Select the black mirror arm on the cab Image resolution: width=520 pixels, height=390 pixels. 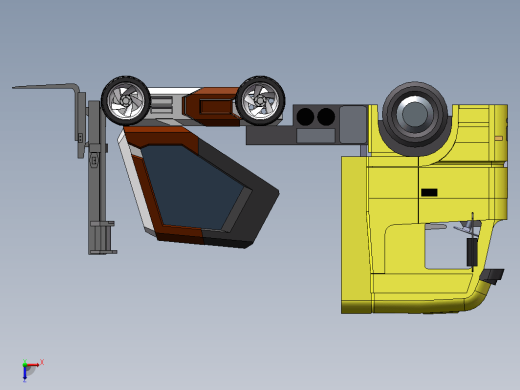[472, 252]
